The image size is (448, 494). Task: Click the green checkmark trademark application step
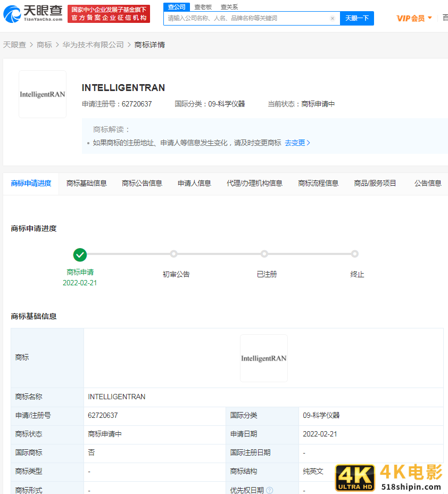tap(80, 255)
